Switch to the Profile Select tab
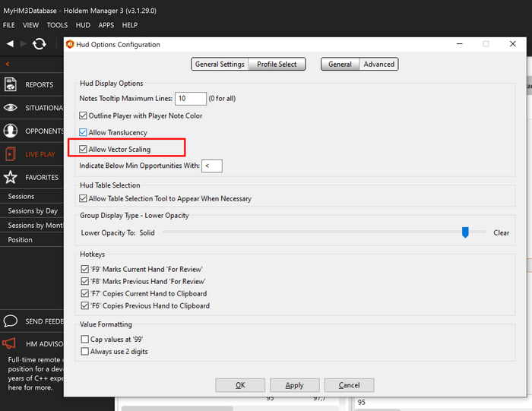The height and width of the screenshot is (411, 532). pos(277,64)
